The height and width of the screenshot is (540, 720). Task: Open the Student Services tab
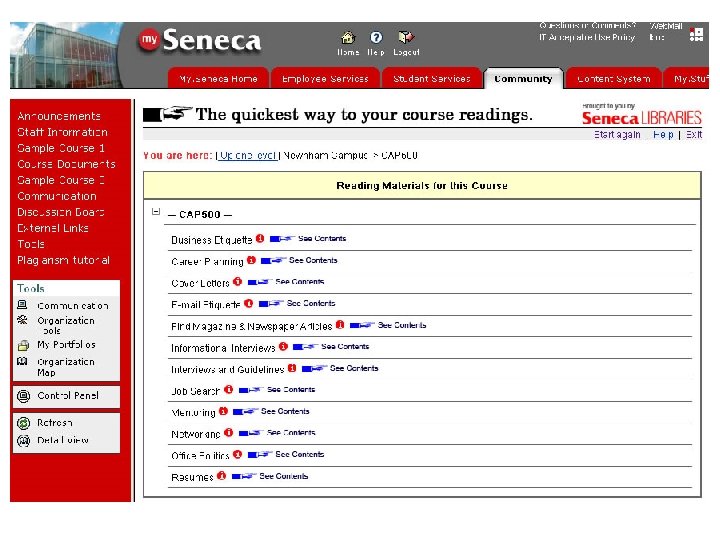click(x=432, y=79)
